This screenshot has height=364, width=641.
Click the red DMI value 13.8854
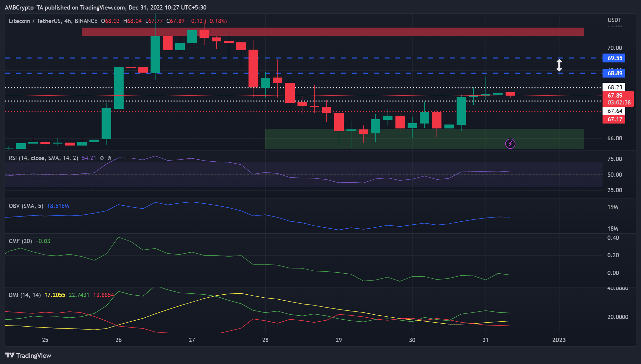pyautogui.click(x=104, y=295)
